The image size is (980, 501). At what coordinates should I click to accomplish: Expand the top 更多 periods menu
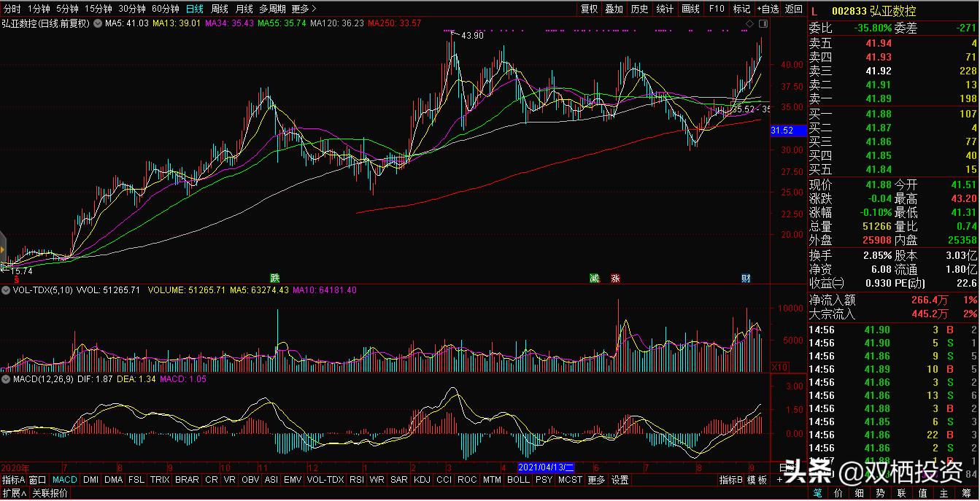coord(304,9)
